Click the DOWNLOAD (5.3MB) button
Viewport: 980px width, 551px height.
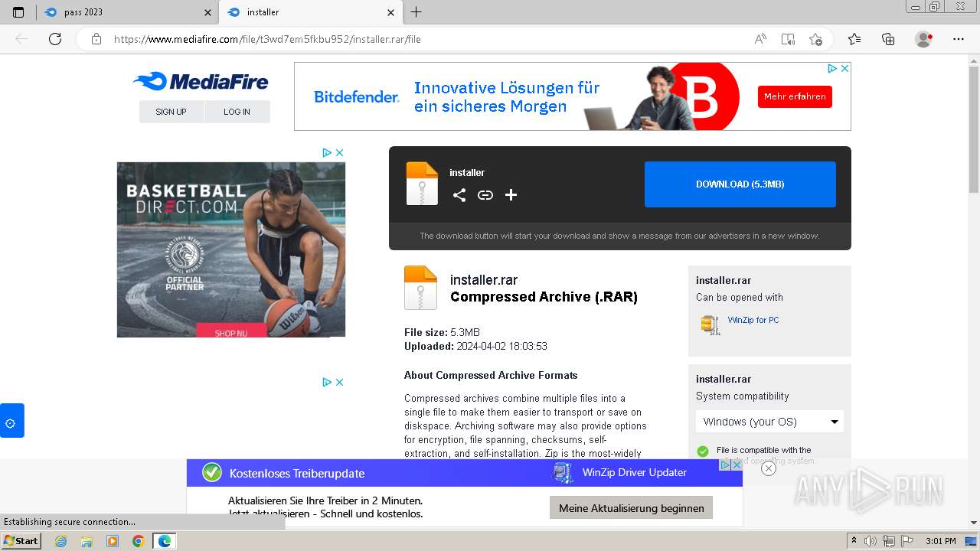tap(740, 184)
